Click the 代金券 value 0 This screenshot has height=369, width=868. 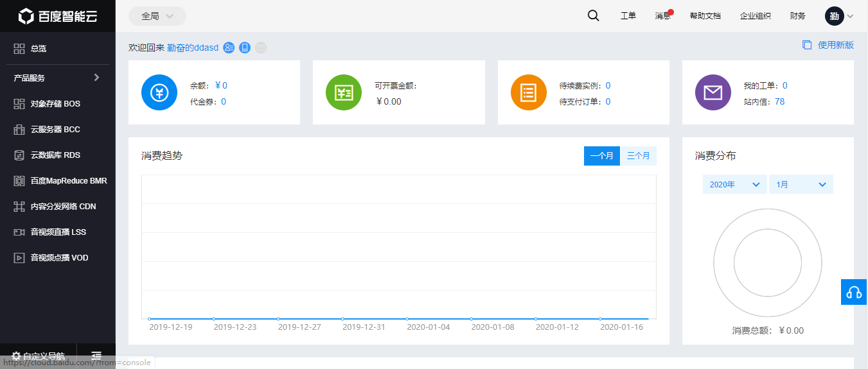224,101
